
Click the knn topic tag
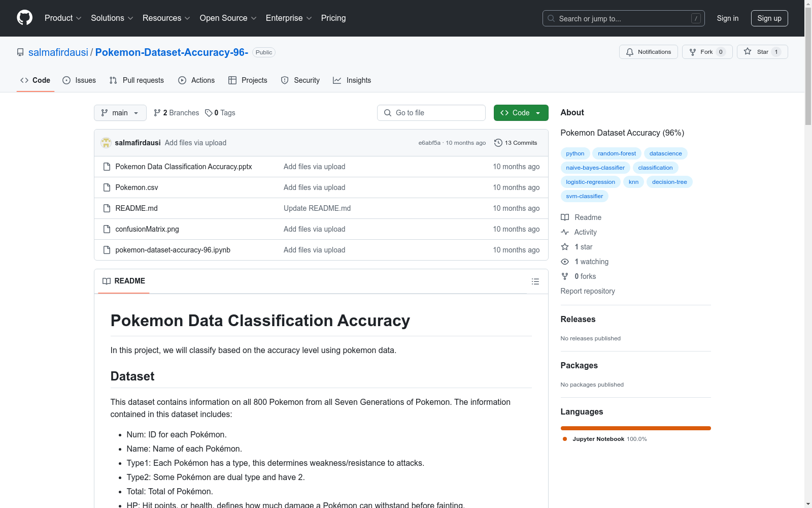pyautogui.click(x=633, y=182)
